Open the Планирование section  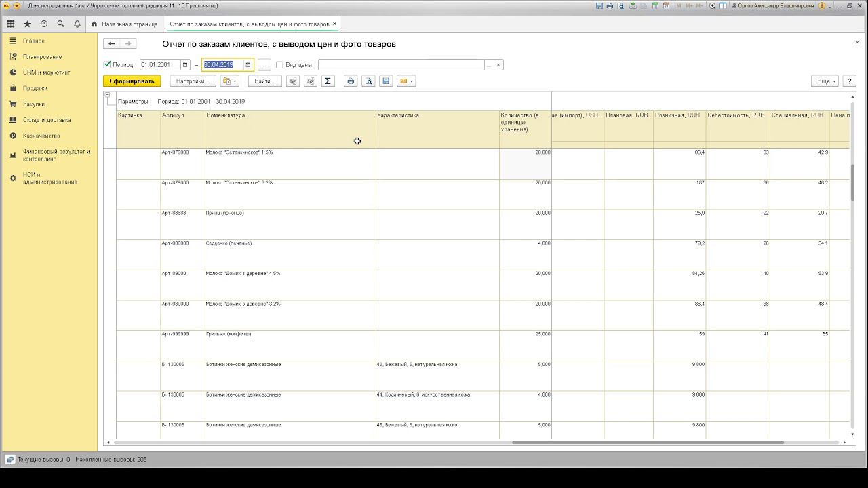42,57
